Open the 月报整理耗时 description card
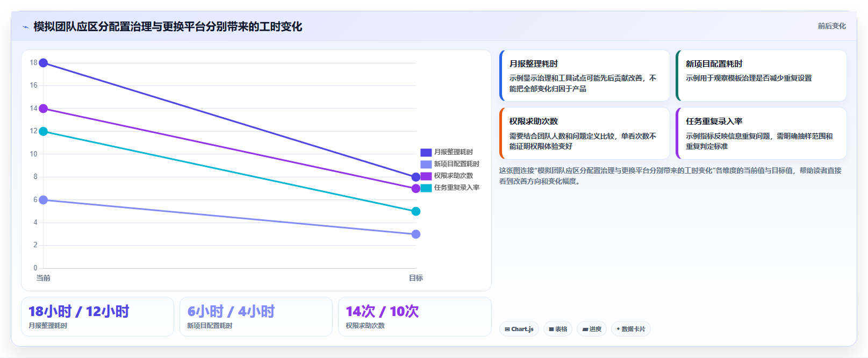Viewport: 868px width, 358px height. click(x=584, y=76)
